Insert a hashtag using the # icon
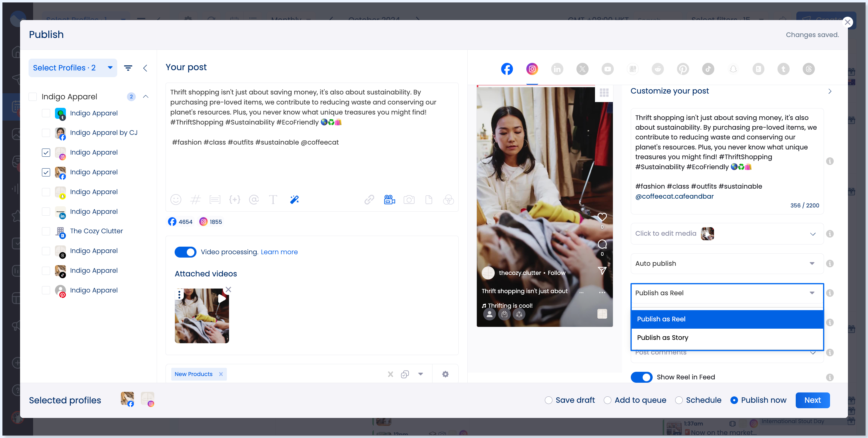The width and height of the screenshot is (868, 438). pos(195,200)
